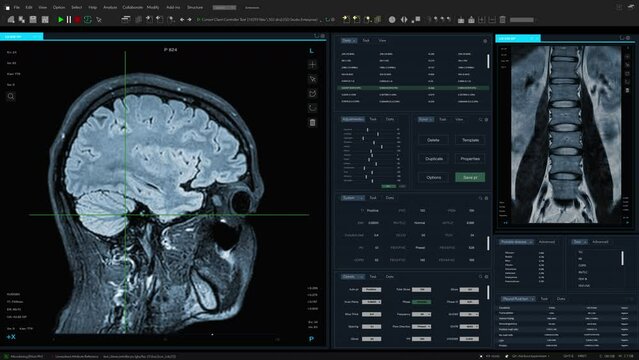Click the floppy disk save icon

(x=33, y=19)
